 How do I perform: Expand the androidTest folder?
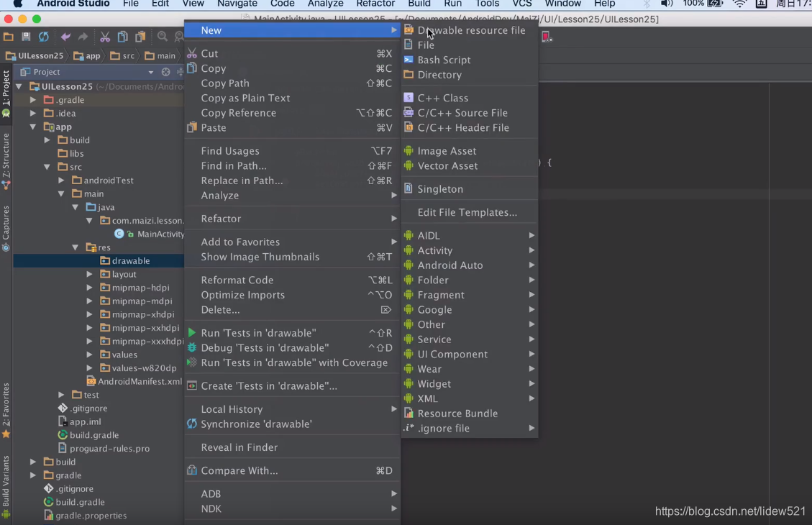[x=61, y=181]
